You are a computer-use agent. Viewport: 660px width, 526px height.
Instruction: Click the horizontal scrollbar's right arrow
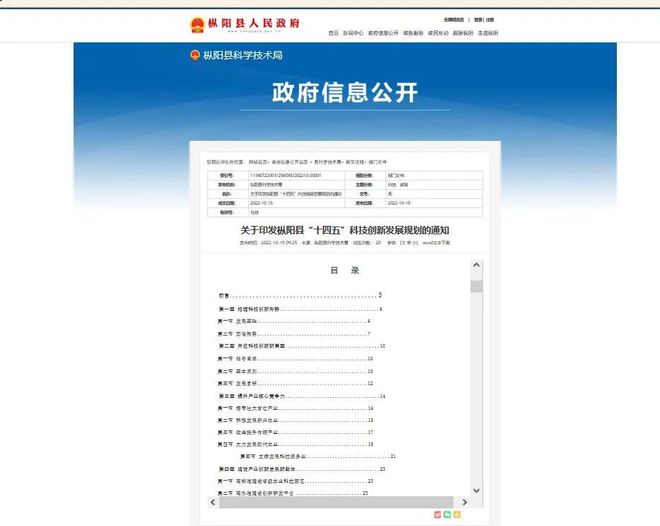[x=464, y=502]
